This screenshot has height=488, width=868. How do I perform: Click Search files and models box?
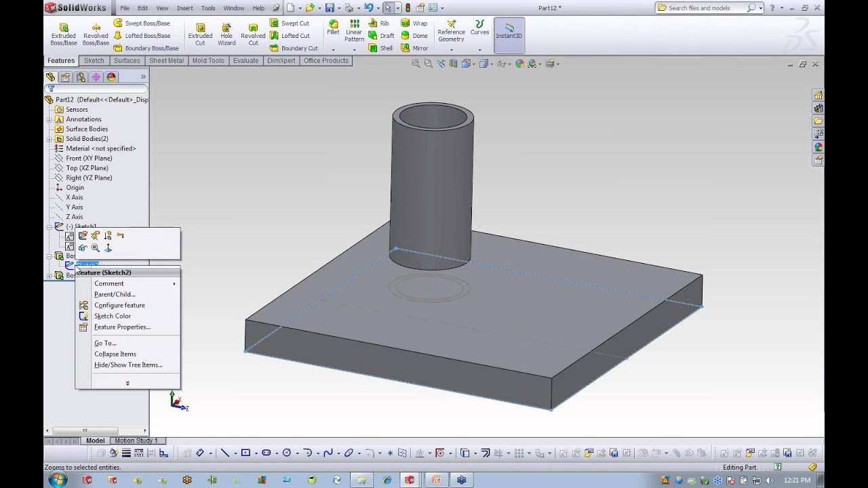tap(707, 8)
